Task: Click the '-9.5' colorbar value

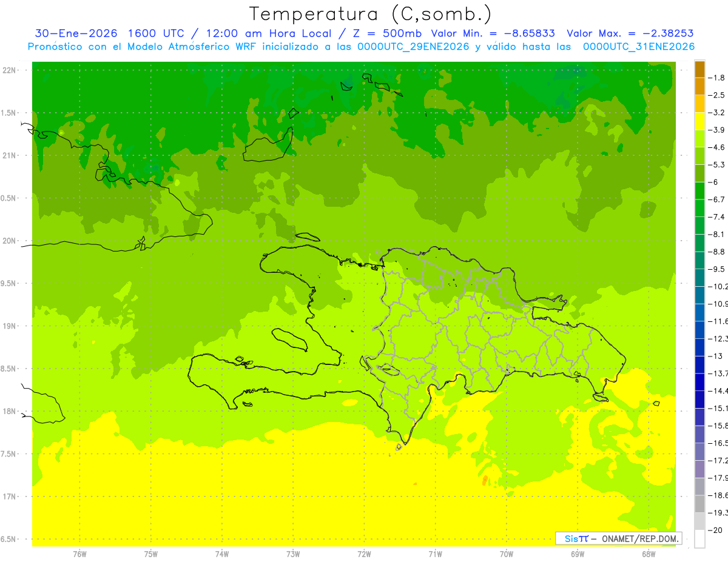Action: (716, 269)
